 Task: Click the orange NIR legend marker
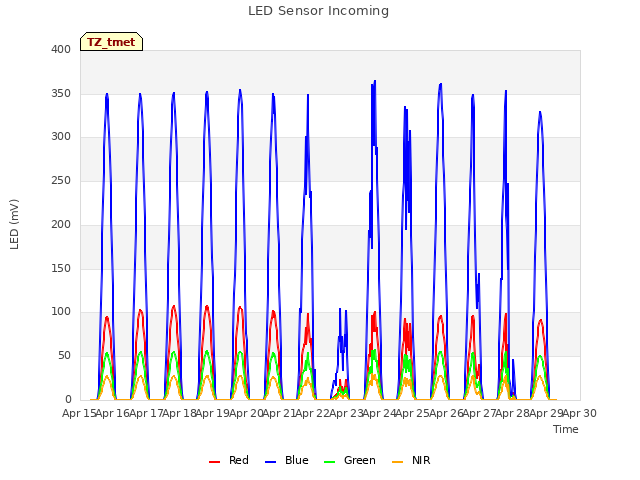398,462
